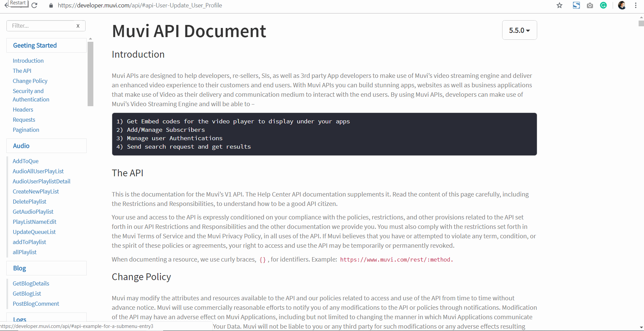Viewport: 644px width, 331px height.
Task: Open GetBlogDetails API entry
Action: click(x=31, y=283)
